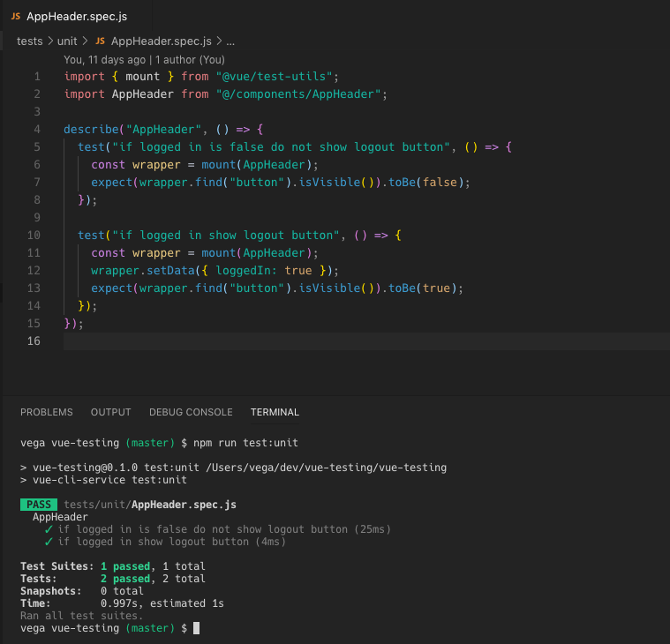Select the TERMINAL panel tab
This screenshot has width=670, height=644.
coord(275,412)
